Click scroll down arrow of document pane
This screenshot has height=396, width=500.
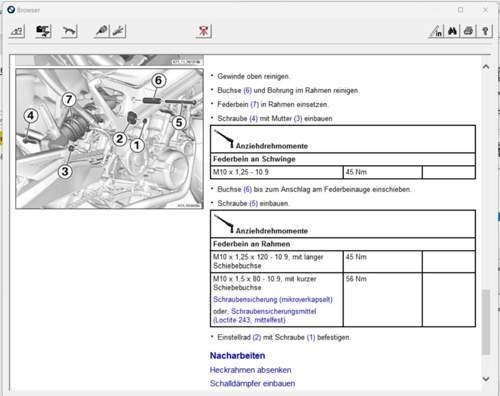(486, 379)
